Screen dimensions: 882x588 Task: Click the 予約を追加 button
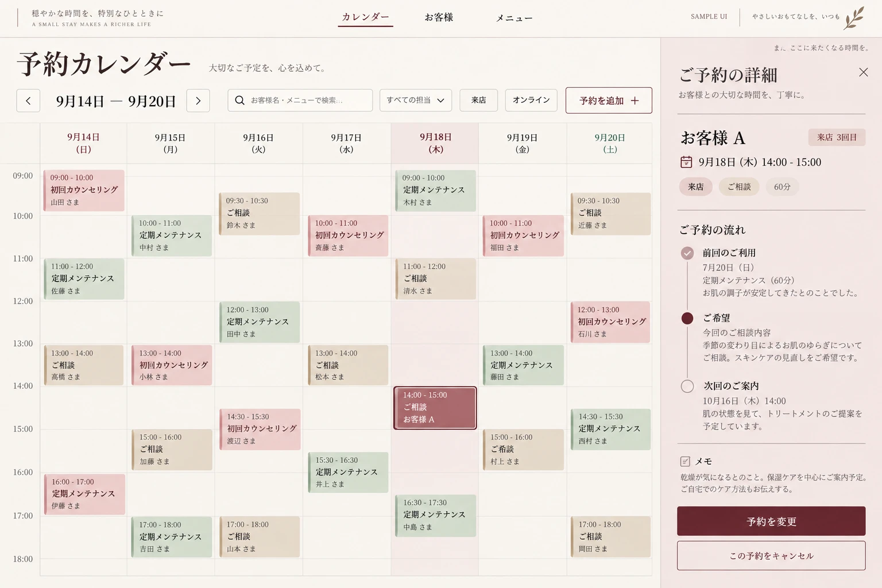point(609,100)
